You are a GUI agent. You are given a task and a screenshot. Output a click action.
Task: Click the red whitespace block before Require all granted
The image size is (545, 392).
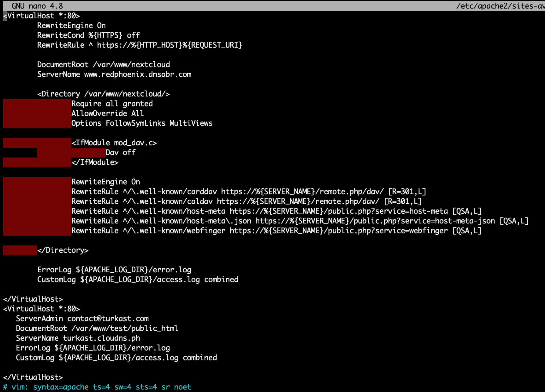coord(37,103)
